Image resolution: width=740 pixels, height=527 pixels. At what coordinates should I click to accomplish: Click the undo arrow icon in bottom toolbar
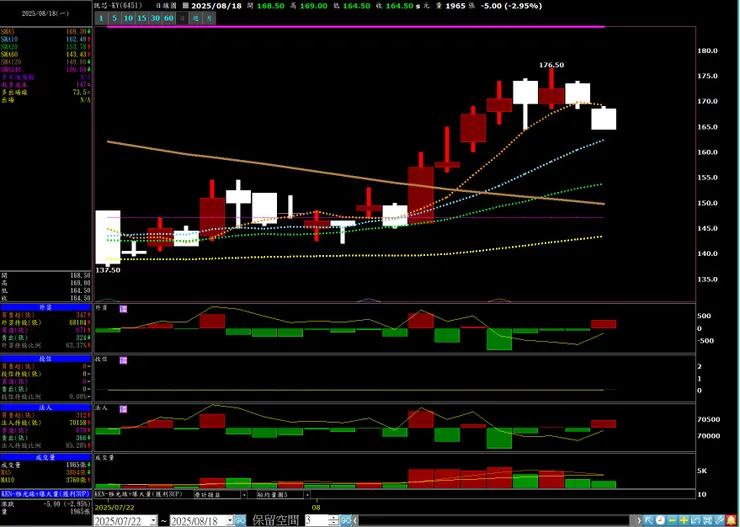pos(696,520)
